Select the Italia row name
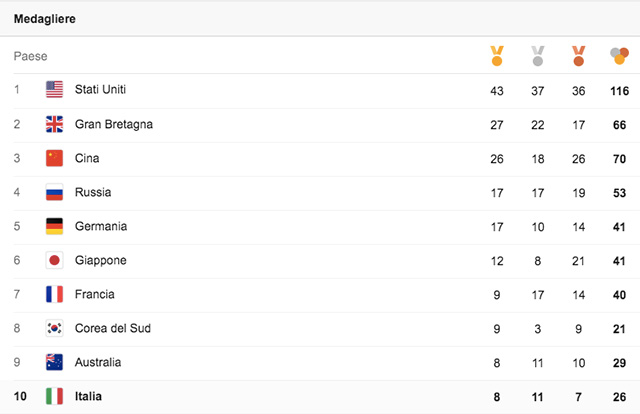The width and height of the screenshot is (640, 414). (x=88, y=396)
